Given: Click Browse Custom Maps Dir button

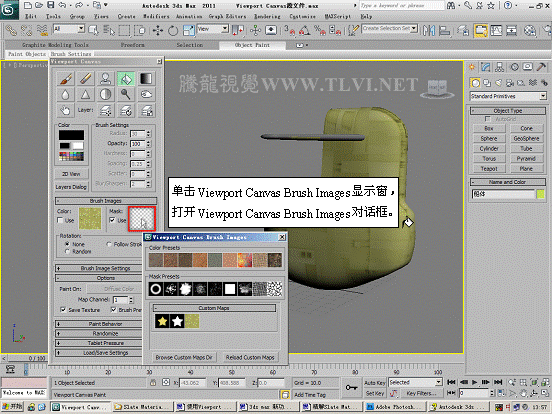Looking at the screenshot, I should pyautogui.click(x=184, y=357).
